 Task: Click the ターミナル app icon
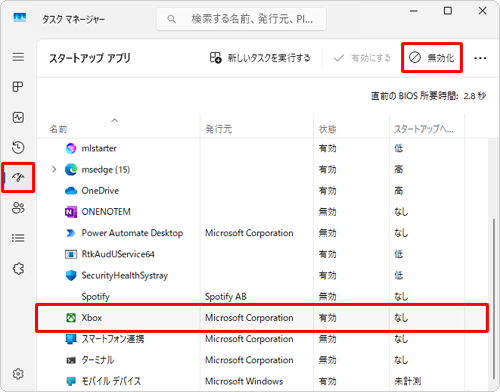point(71,360)
